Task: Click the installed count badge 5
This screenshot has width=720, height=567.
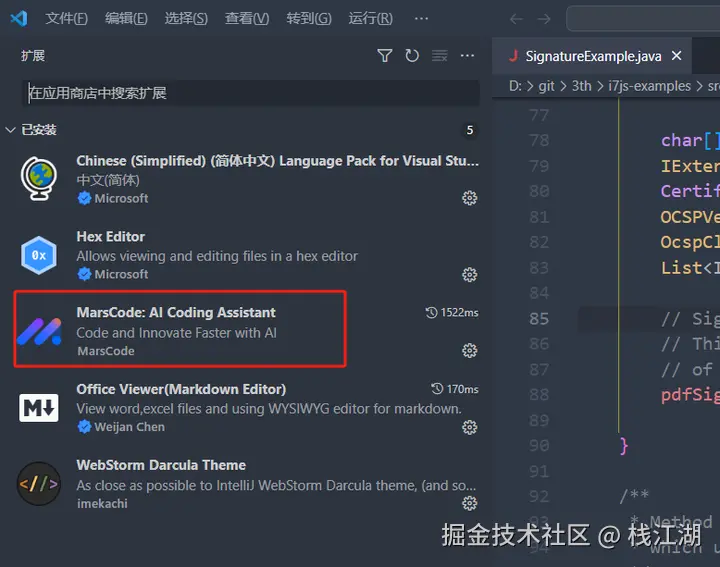Action: 470,130
